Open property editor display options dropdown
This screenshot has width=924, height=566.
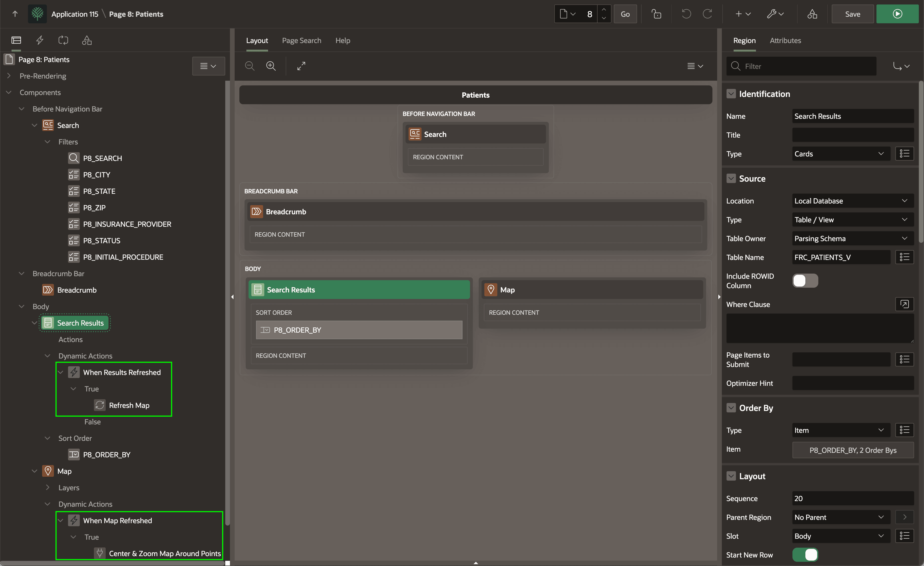901,66
